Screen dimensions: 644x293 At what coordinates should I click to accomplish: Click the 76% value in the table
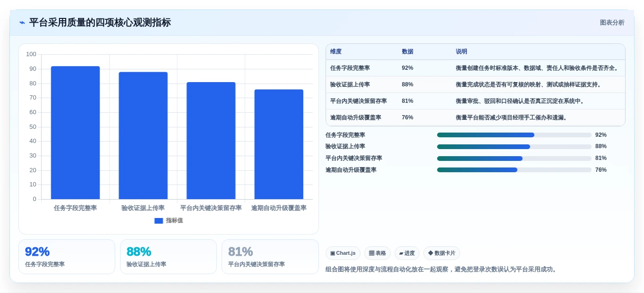(x=407, y=117)
